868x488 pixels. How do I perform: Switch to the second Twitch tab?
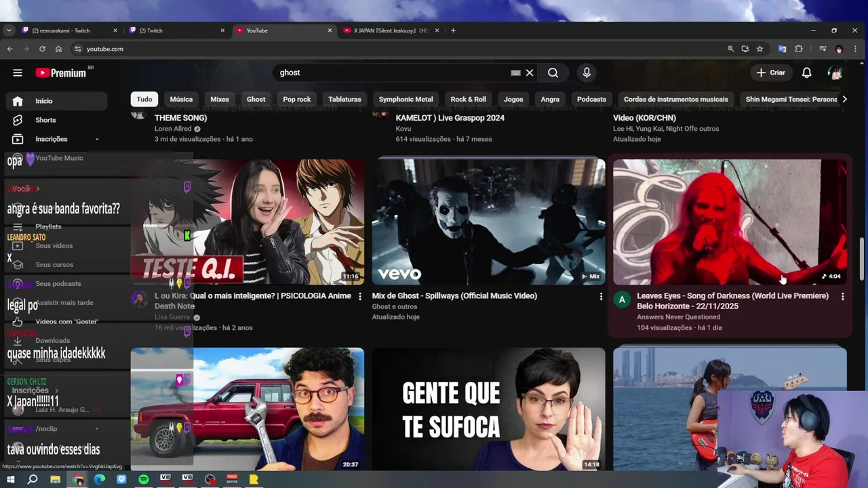point(175,30)
